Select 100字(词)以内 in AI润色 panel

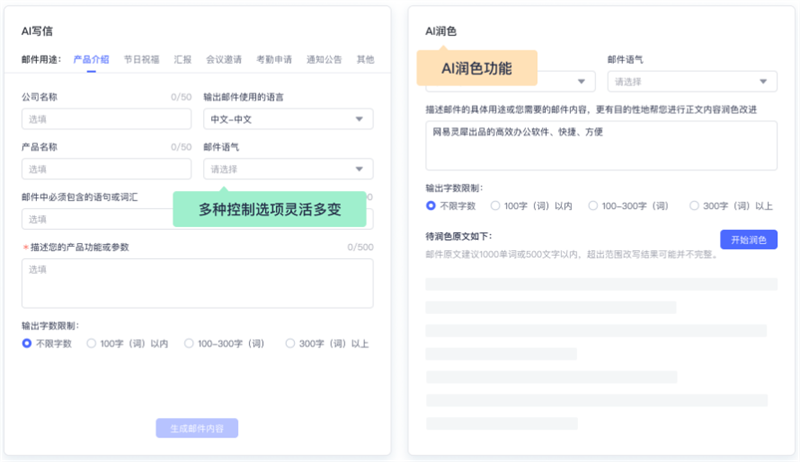(532, 206)
